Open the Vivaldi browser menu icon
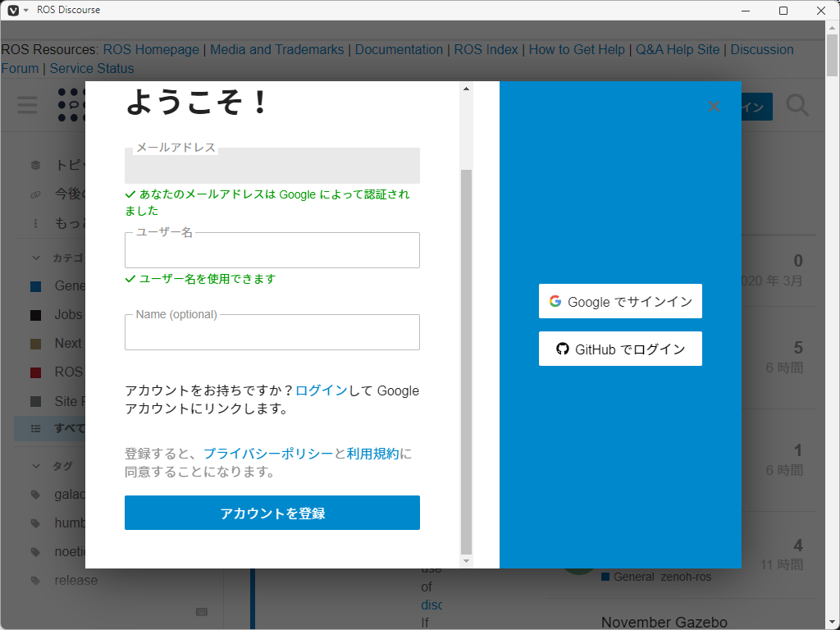840x630 pixels. (13, 10)
